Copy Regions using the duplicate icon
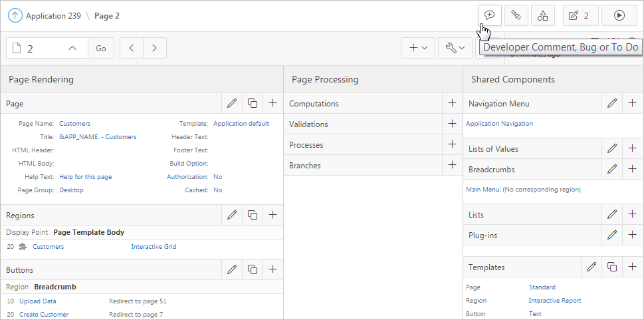 [x=253, y=215]
